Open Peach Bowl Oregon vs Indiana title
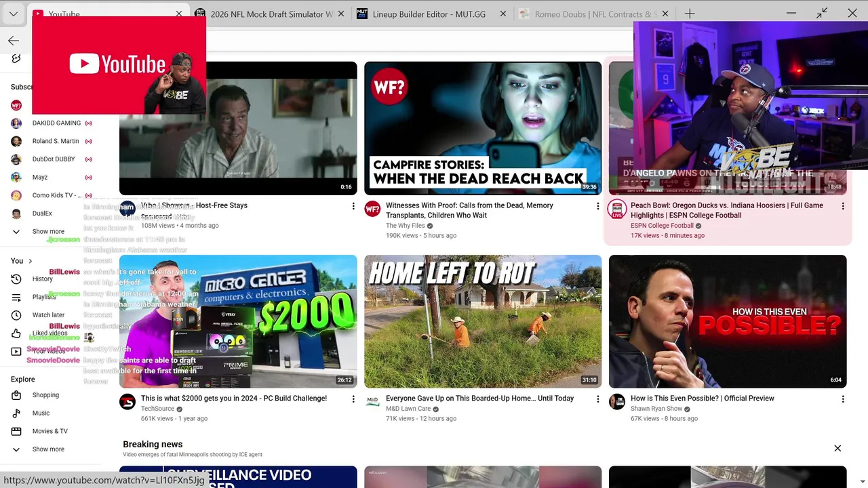Image resolution: width=868 pixels, height=488 pixels. click(727, 210)
